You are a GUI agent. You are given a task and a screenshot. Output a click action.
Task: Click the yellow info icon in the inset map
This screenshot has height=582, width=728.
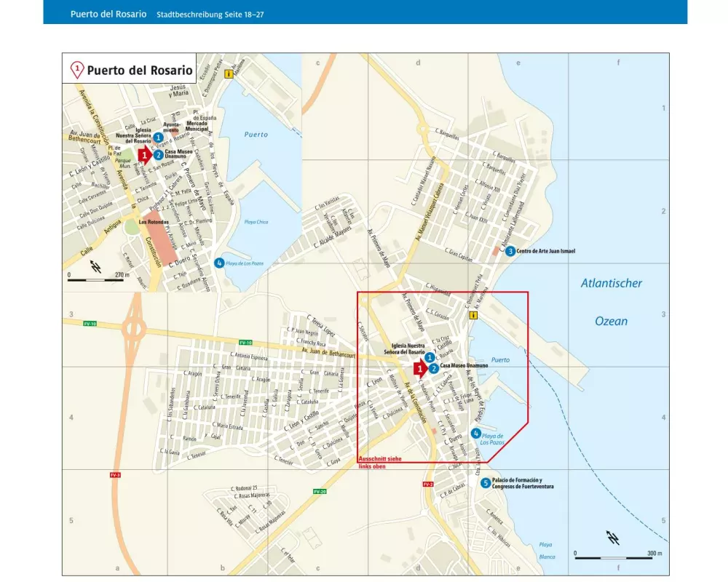[229, 74]
